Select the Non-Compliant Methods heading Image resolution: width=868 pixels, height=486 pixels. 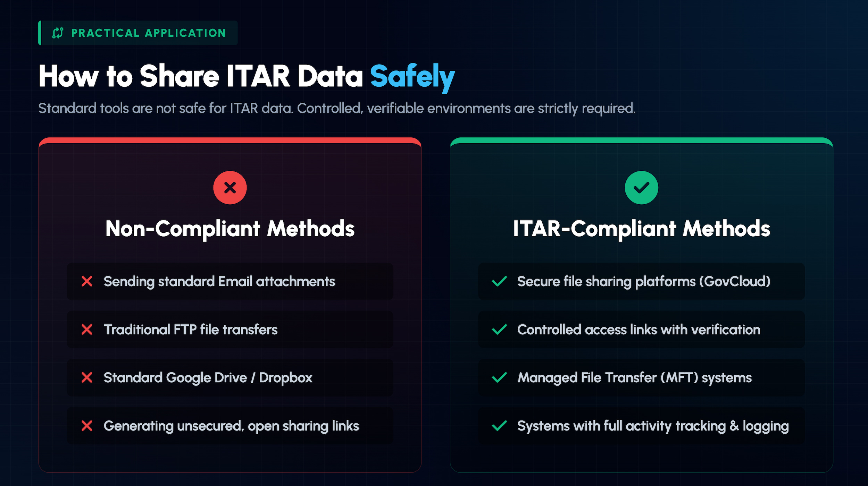tap(230, 229)
